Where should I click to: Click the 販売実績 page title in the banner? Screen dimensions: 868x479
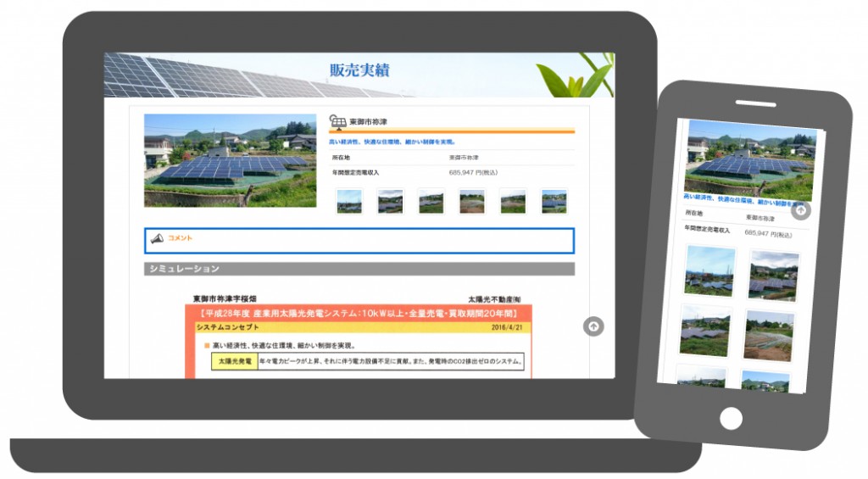[359, 70]
